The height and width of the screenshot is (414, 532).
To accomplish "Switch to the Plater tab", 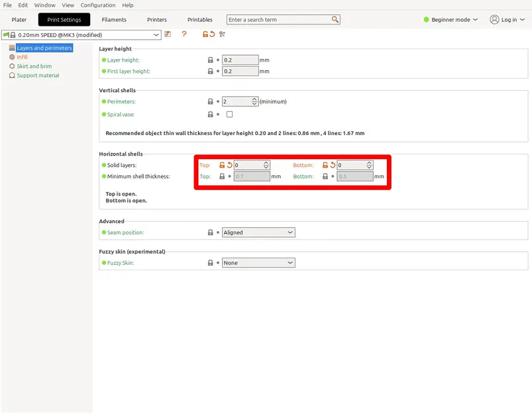I will click(x=19, y=20).
